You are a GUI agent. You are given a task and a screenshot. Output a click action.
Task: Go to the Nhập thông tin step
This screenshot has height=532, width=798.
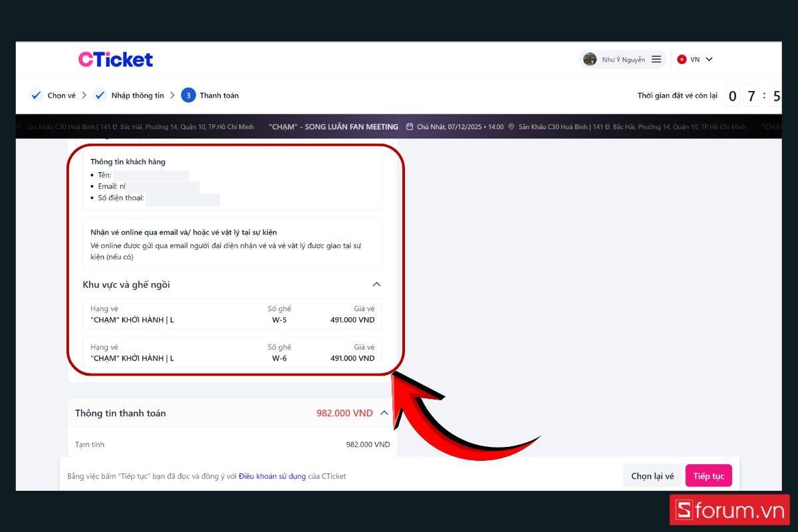[x=138, y=96]
